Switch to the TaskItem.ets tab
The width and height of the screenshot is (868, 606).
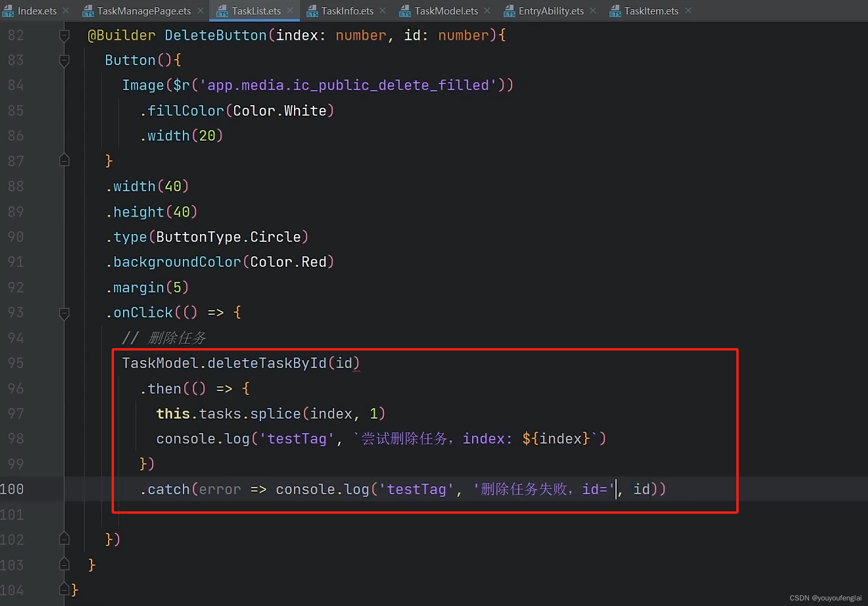(651, 11)
